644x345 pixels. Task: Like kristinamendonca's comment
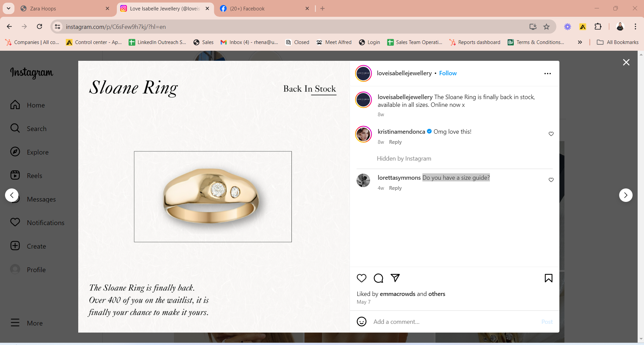coord(551,134)
